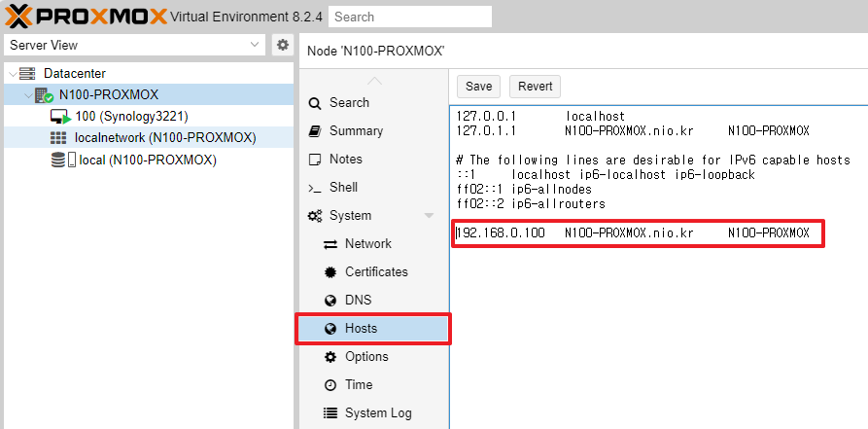
Task: Click the VM 100 running monitor icon
Action: point(60,117)
